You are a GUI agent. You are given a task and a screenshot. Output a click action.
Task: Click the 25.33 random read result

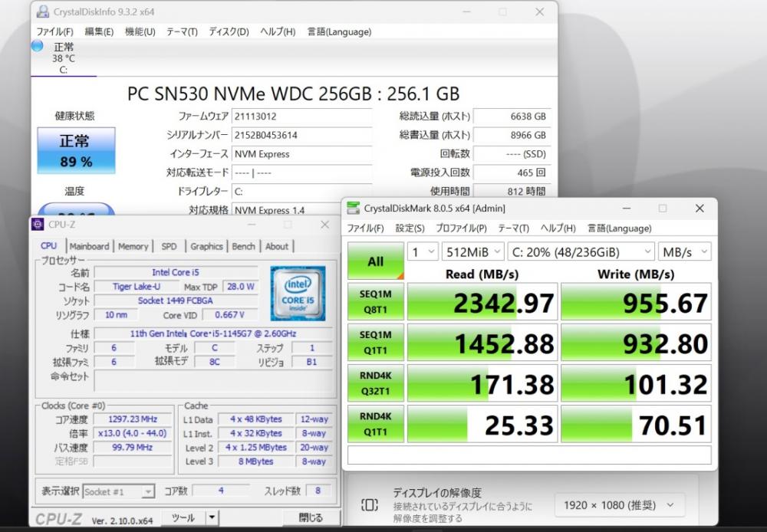pos(482,423)
